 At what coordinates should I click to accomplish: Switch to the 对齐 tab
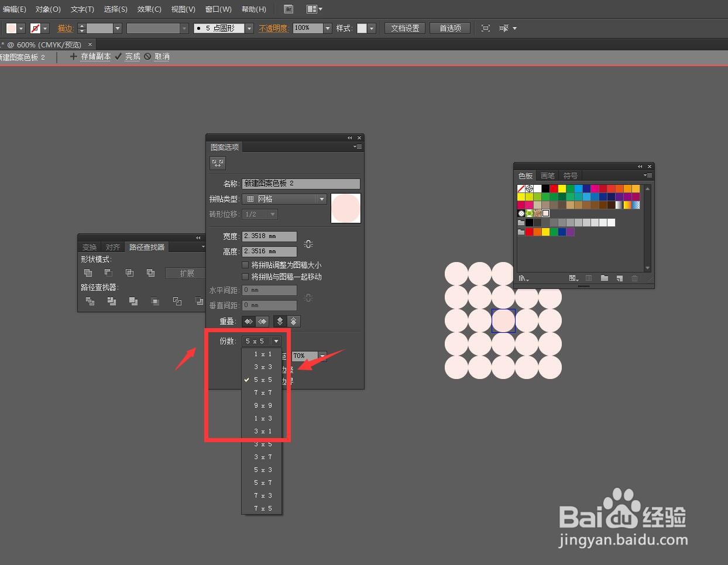point(113,247)
